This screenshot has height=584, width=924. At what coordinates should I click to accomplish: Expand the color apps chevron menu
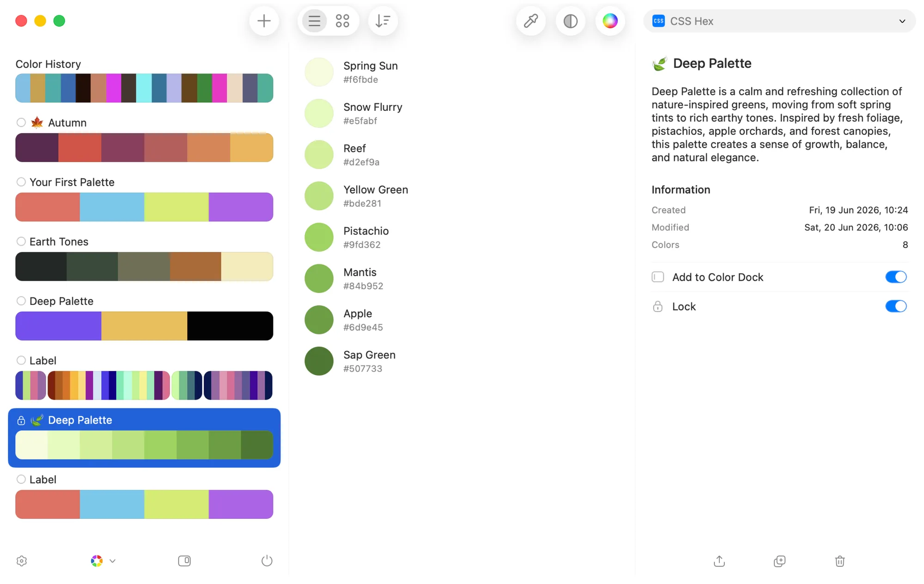pyautogui.click(x=112, y=561)
